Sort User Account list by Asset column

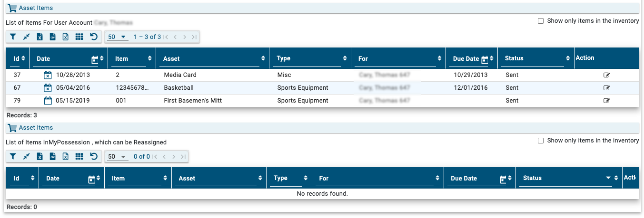[x=263, y=59]
